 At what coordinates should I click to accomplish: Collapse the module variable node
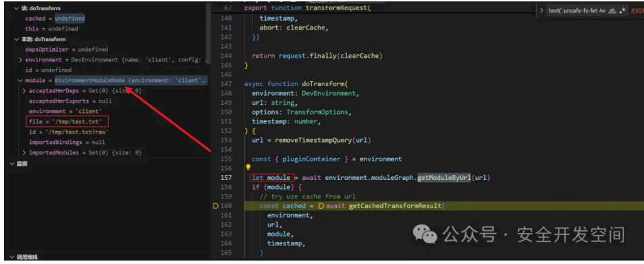[20, 81]
